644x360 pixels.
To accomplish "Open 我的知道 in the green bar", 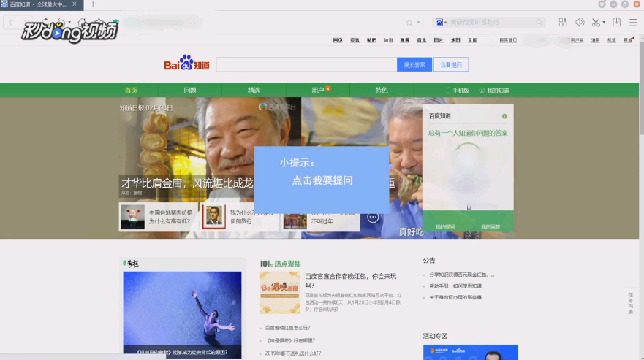I will 494,91.
